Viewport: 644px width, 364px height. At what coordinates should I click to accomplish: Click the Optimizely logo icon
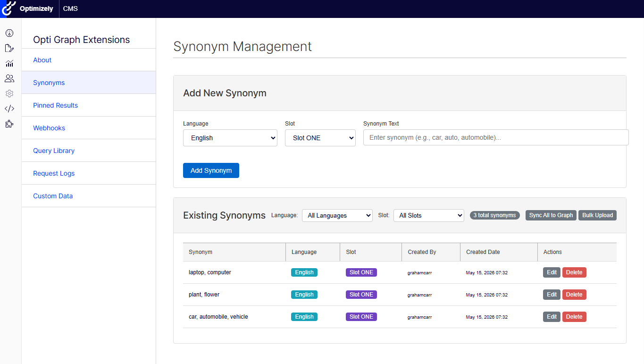click(9, 8)
